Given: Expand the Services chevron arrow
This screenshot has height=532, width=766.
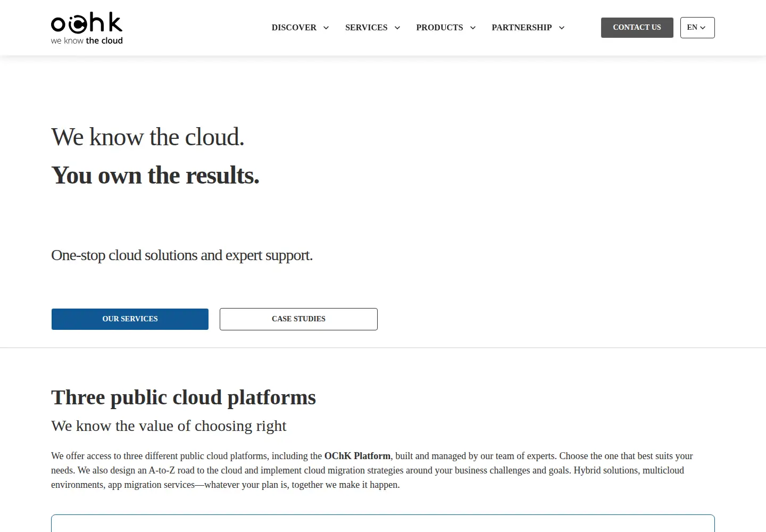Looking at the screenshot, I should (397, 28).
